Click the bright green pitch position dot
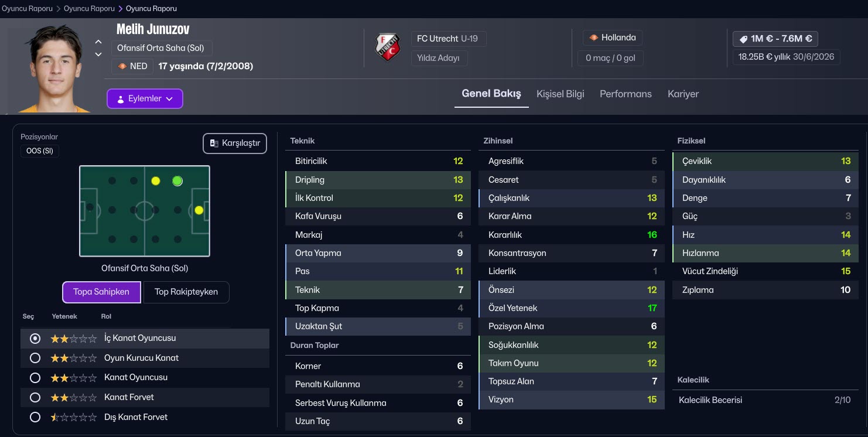Image resolution: width=868 pixels, height=437 pixels. (177, 181)
